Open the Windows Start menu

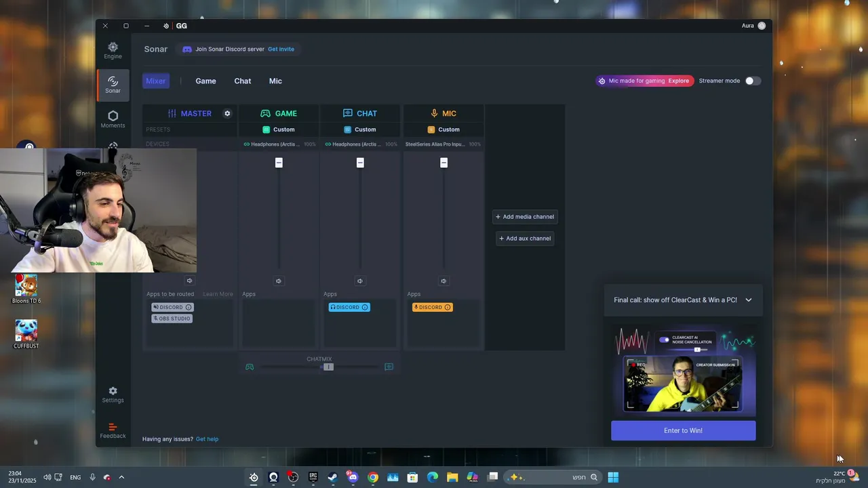click(613, 477)
